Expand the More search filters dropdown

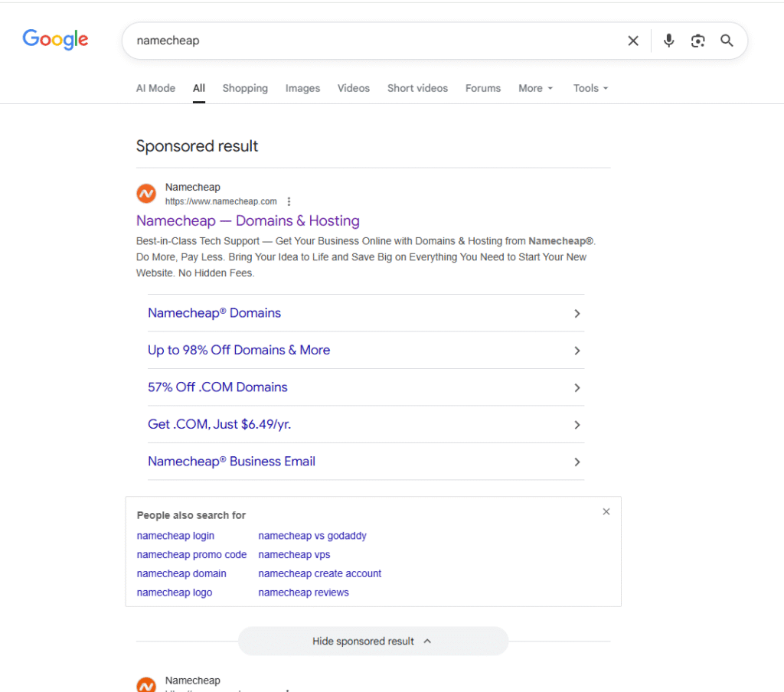pos(535,88)
